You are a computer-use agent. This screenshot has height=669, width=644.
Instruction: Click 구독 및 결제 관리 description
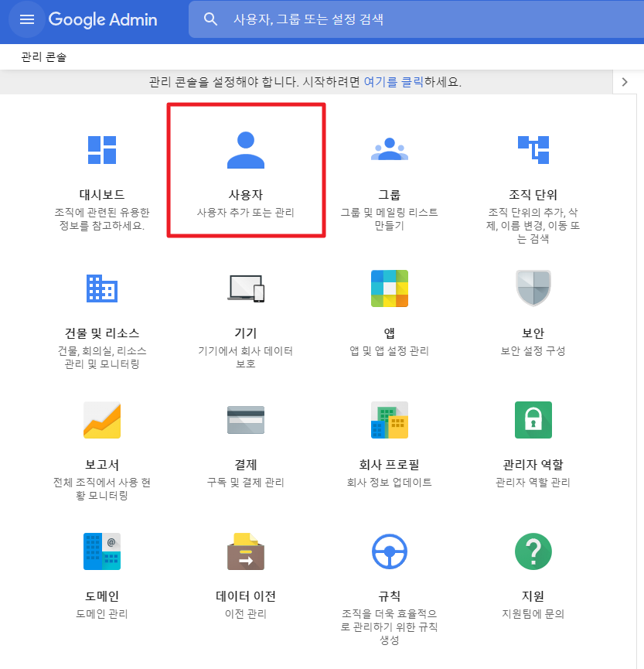[246, 482]
